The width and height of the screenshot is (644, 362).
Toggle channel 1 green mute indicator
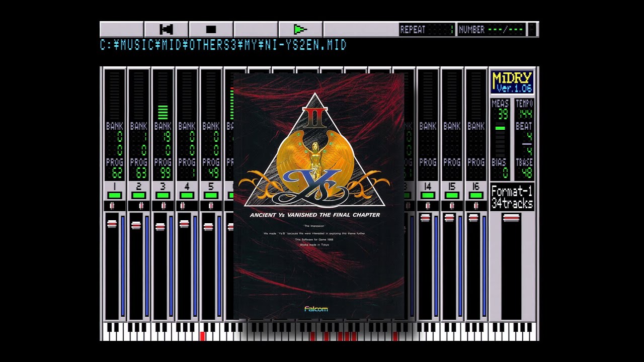pos(114,195)
